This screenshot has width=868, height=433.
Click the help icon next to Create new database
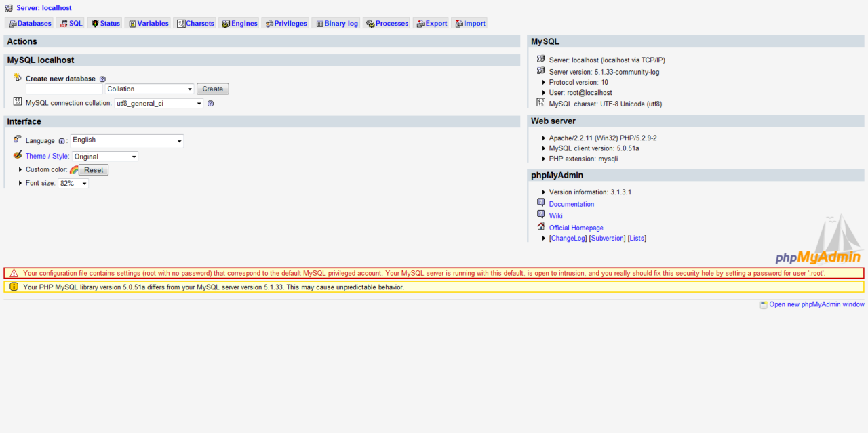102,79
